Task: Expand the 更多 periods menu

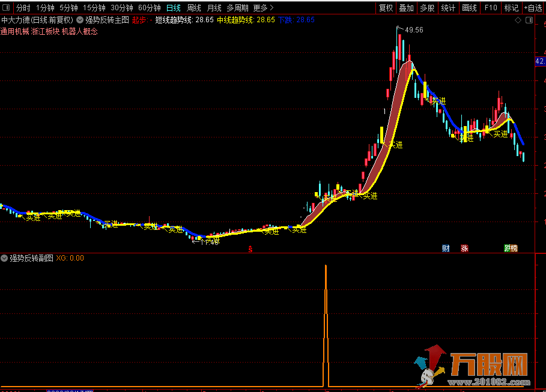Action: pyautogui.click(x=263, y=8)
